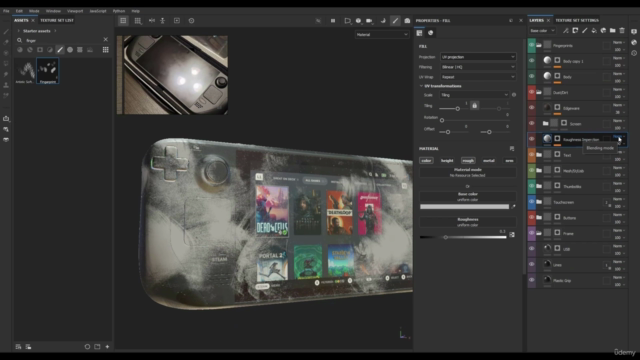Hide the Fingerprints layer eye icon
640x360 pixels.
pos(531,45)
